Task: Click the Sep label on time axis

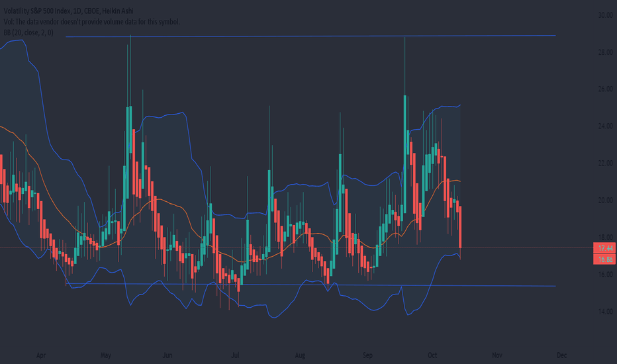Action: pos(367,355)
